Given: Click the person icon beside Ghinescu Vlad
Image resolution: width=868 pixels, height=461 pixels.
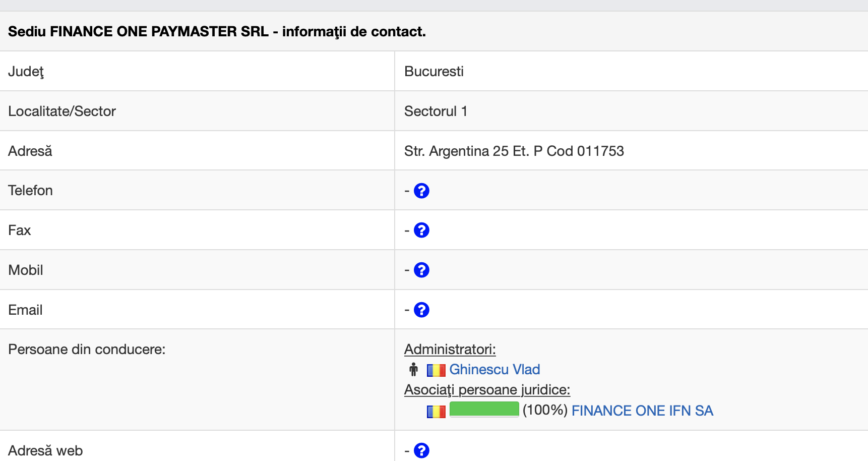Looking at the screenshot, I should [x=413, y=370].
